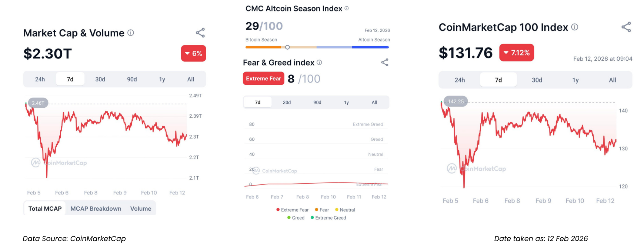This screenshot has height=244, width=644.
Task: Select 24h range on CMC 100 Index
Action: pos(460,80)
